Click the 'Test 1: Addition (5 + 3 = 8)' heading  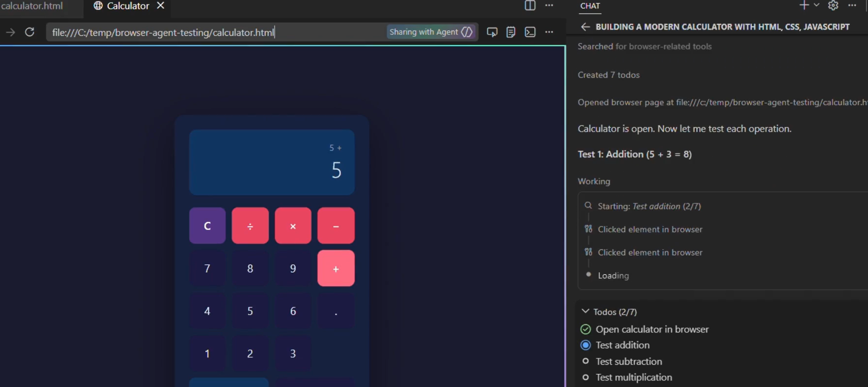tap(635, 154)
